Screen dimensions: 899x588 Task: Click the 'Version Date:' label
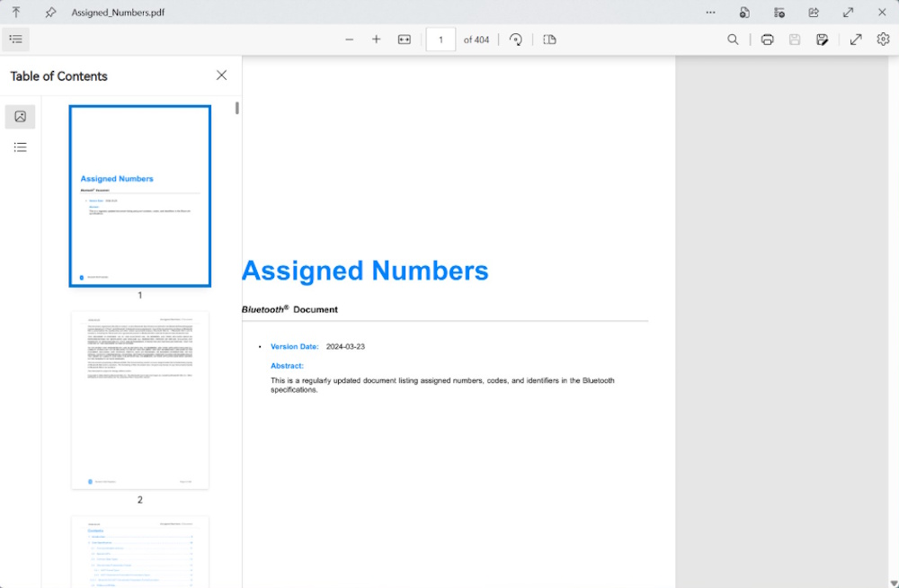click(295, 346)
